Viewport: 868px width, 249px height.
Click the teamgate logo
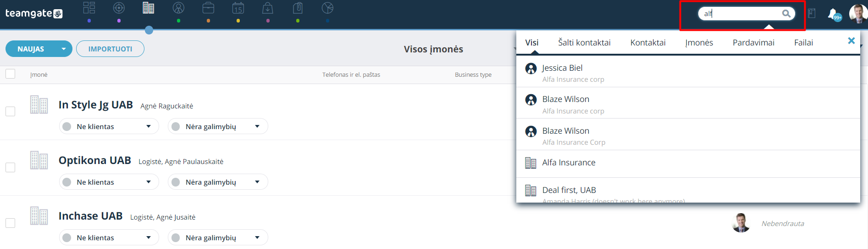(x=34, y=13)
